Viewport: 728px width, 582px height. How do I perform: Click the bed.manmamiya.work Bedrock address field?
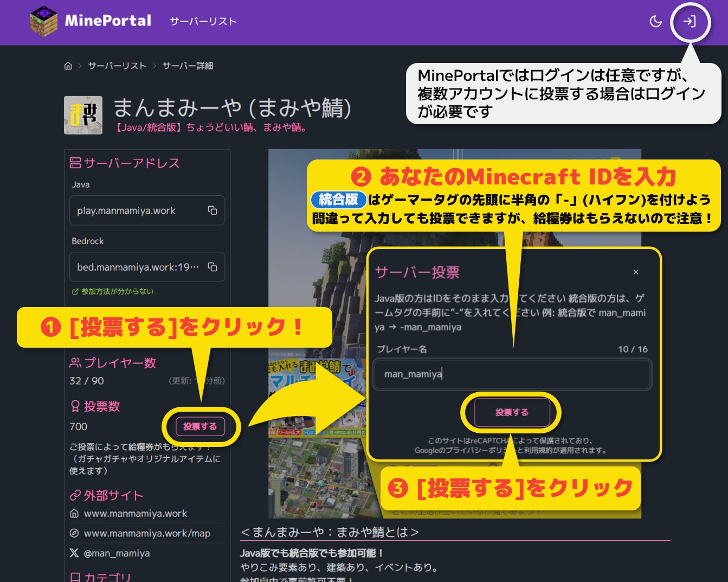[147, 267]
